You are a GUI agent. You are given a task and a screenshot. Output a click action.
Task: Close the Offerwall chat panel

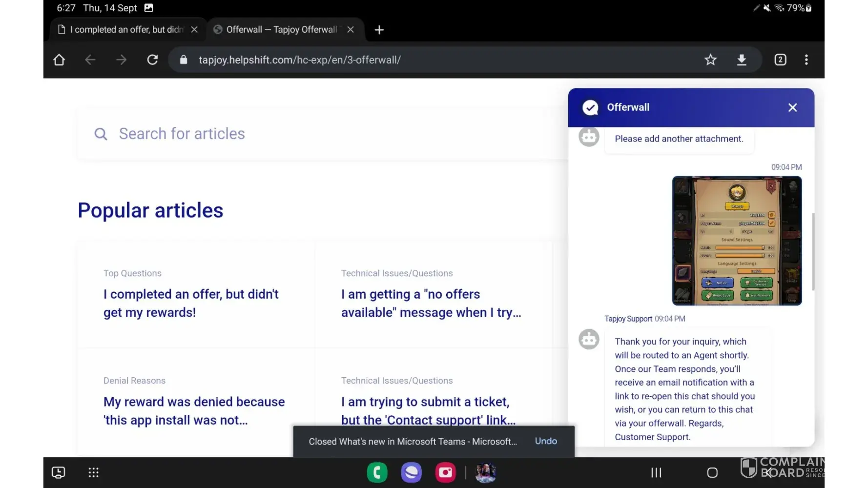click(x=792, y=107)
